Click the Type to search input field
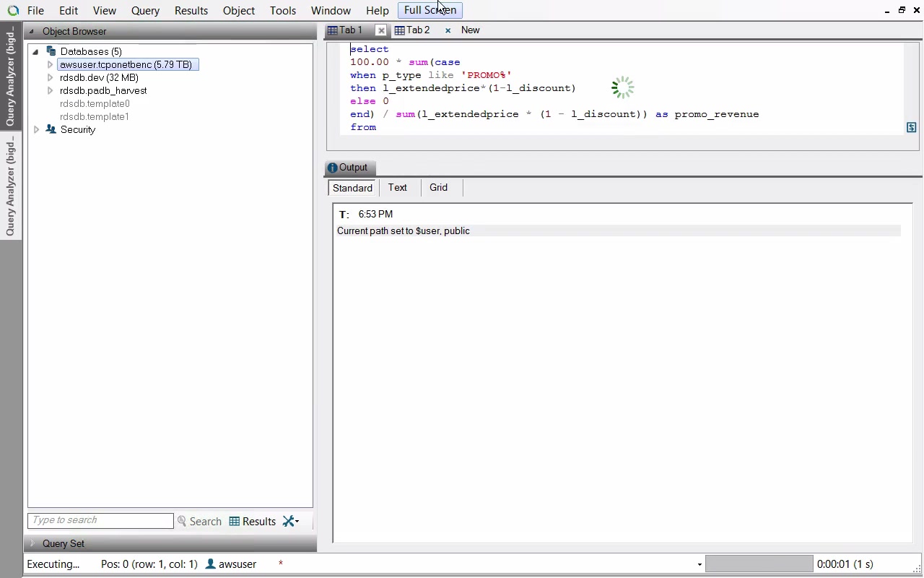Viewport: 924px width, 578px height. pos(100,521)
